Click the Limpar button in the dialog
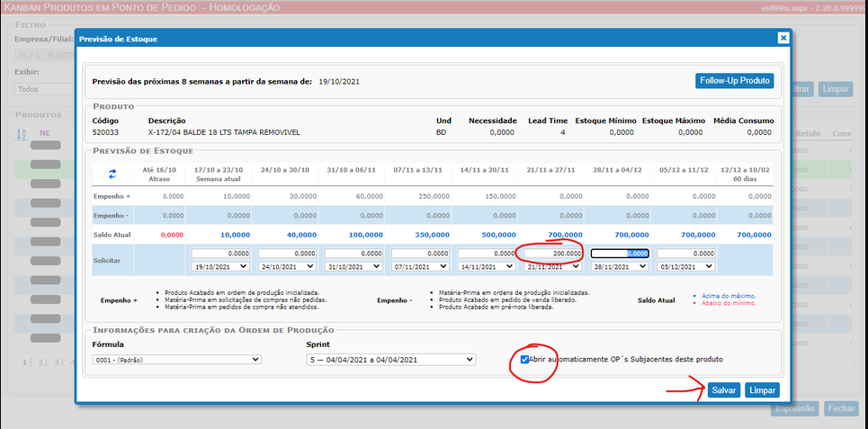 [x=762, y=390]
